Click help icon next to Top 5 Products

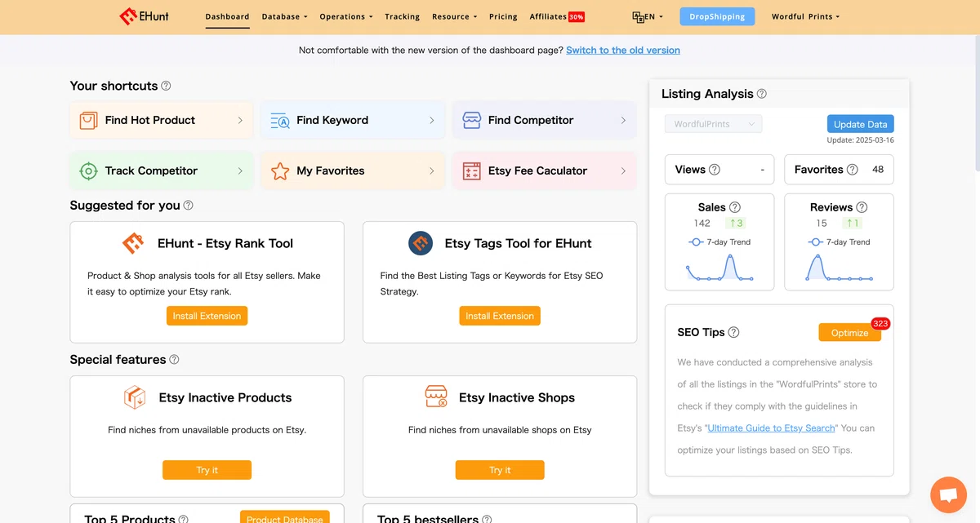click(x=184, y=519)
